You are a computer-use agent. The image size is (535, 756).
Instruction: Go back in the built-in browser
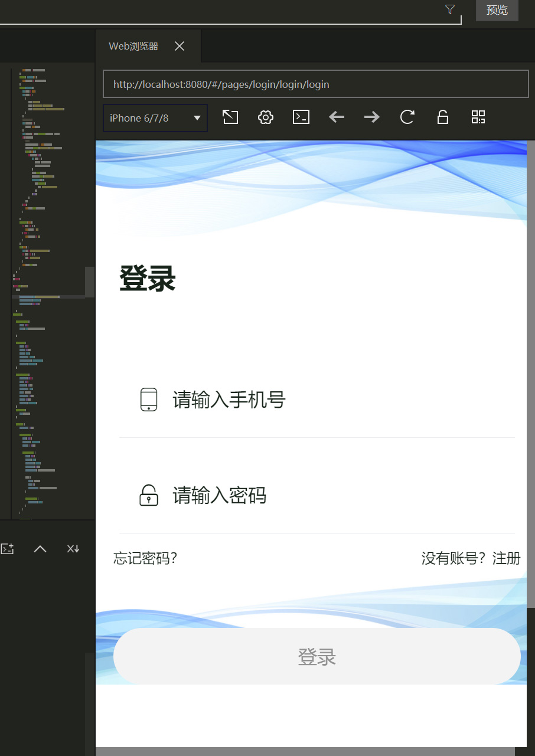(337, 117)
